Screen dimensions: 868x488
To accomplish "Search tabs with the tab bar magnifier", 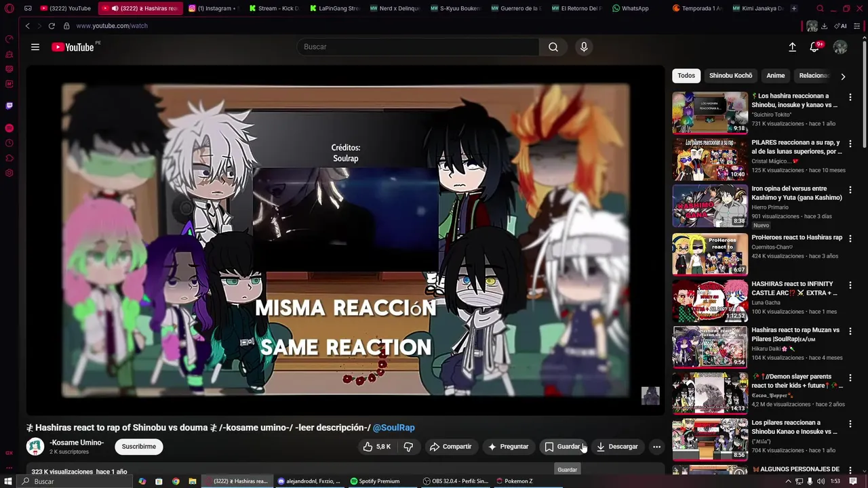I will (x=820, y=9).
